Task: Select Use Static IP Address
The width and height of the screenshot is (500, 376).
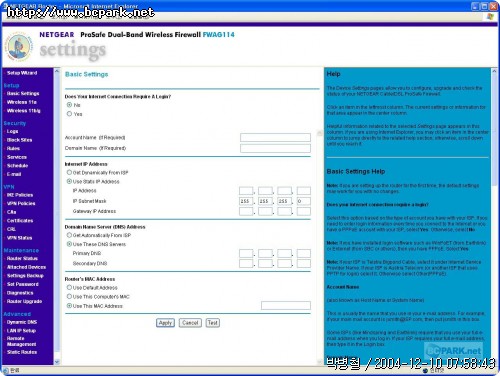Action: click(69, 181)
